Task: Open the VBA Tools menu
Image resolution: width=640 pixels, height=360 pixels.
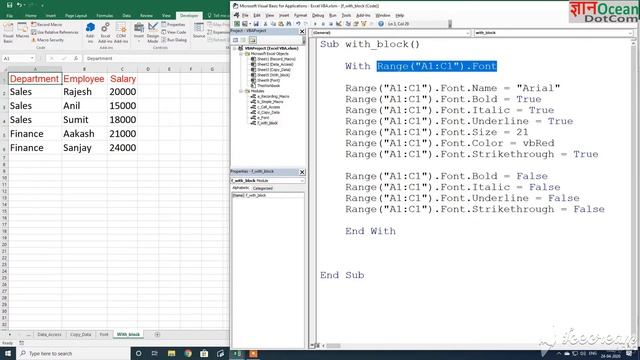Action: pyautogui.click(x=346, y=16)
